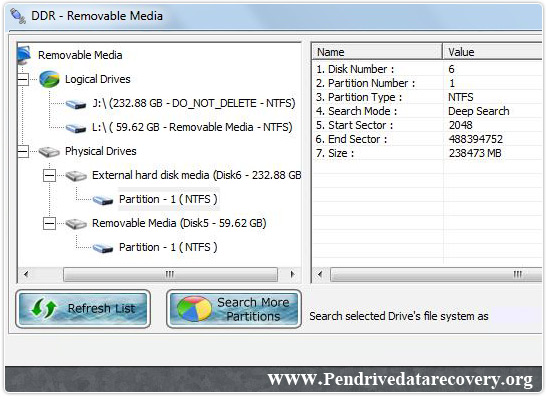Viewport: 550px width, 400px height.
Task: Click the details panel scrollbar left arrow
Action: 320,274
